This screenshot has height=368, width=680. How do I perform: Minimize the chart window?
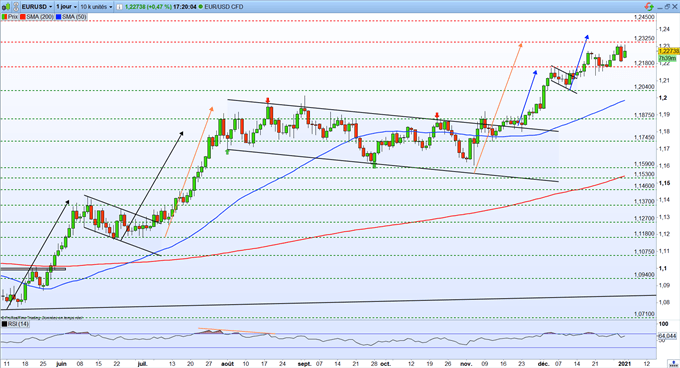660,7
